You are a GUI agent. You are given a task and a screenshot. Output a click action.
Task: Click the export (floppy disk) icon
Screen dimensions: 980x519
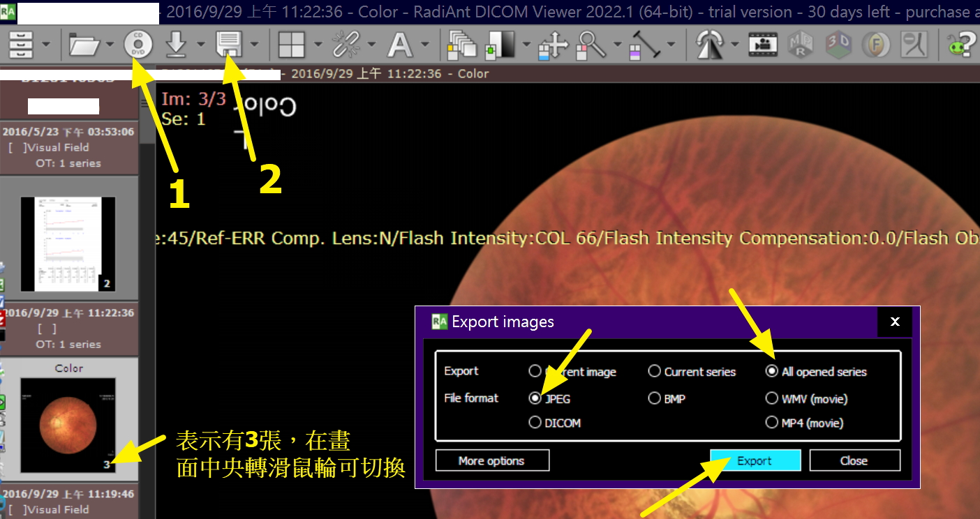coord(229,45)
